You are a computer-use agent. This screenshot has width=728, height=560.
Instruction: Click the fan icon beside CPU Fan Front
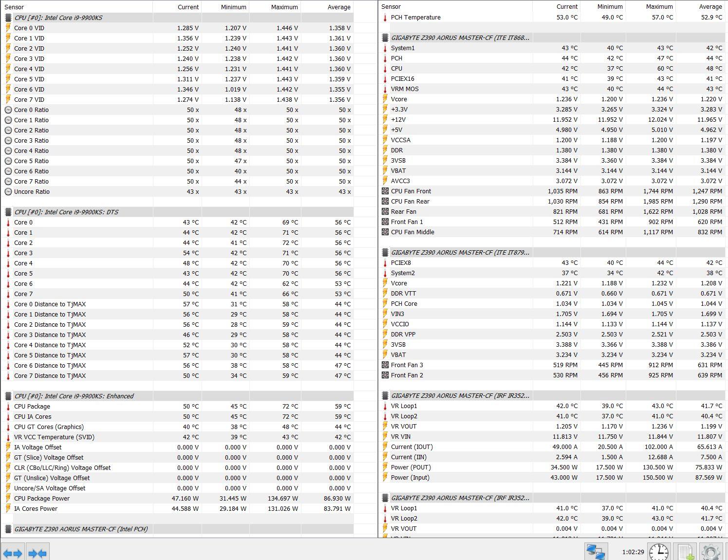tap(385, 191)
